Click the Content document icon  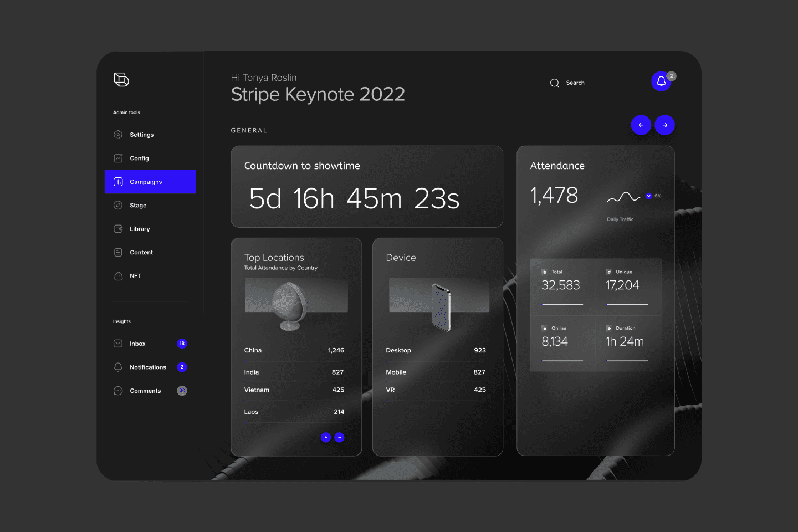click(x=118, y=252)
